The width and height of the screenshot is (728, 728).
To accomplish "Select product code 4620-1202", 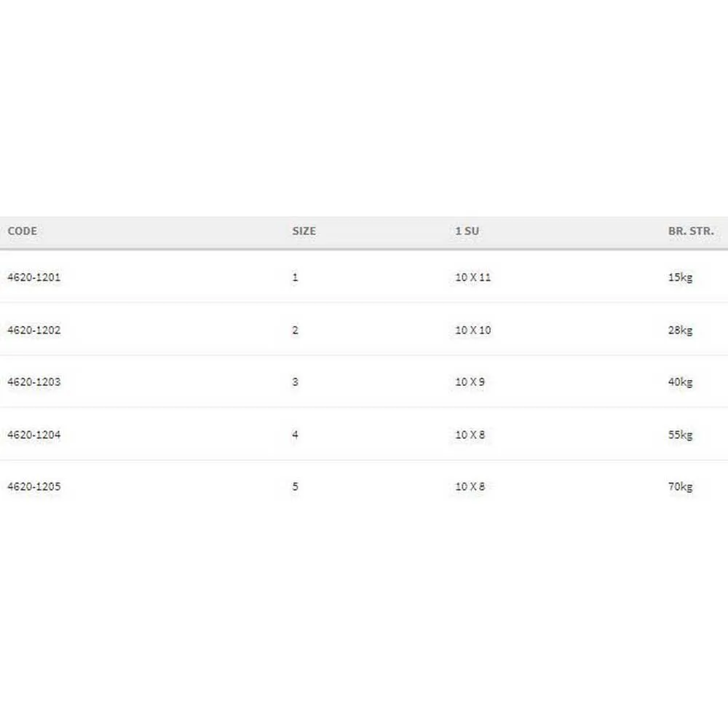I will [34, 330].
